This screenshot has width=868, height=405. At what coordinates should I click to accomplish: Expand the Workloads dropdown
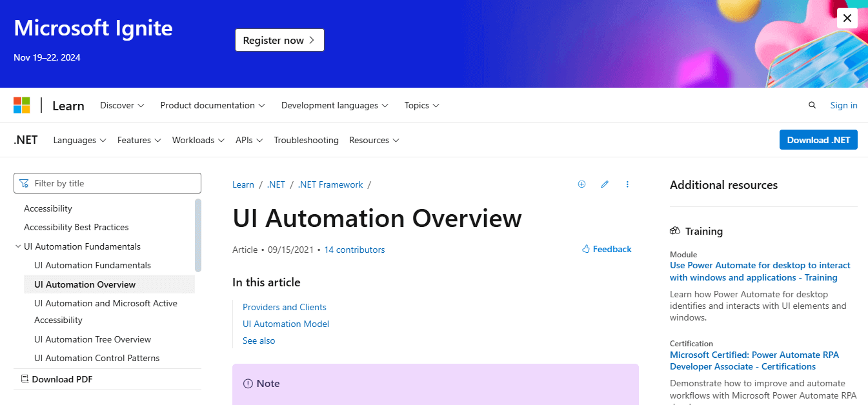point(197,139)
